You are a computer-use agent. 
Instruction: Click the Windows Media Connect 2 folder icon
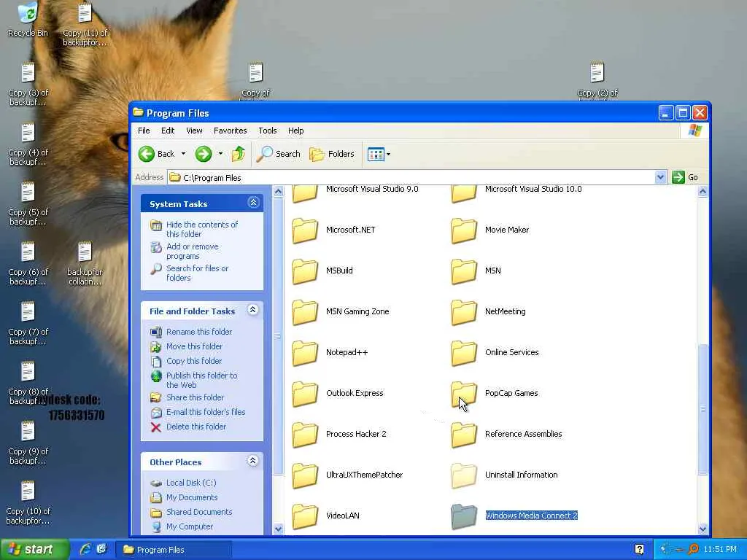coord(463,517)
